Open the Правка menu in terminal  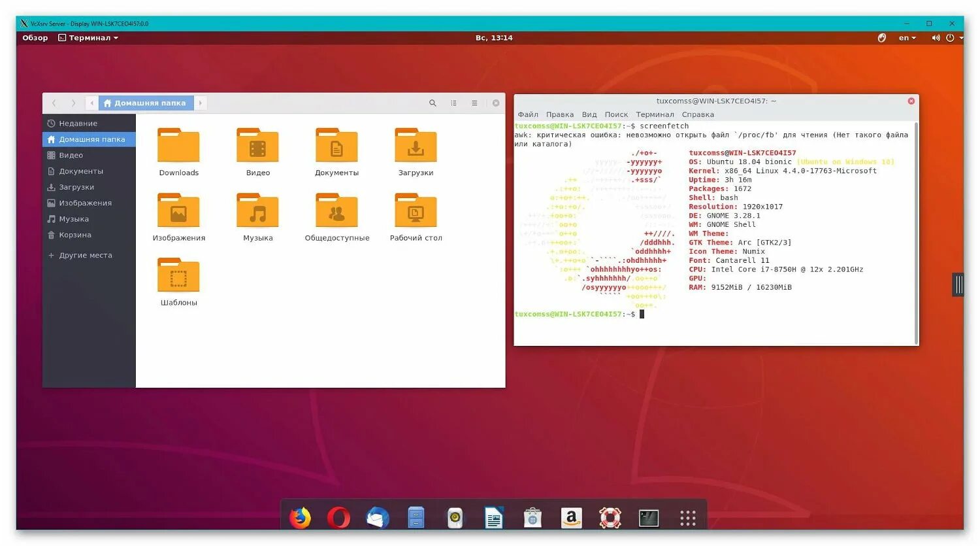pos(560,114)
